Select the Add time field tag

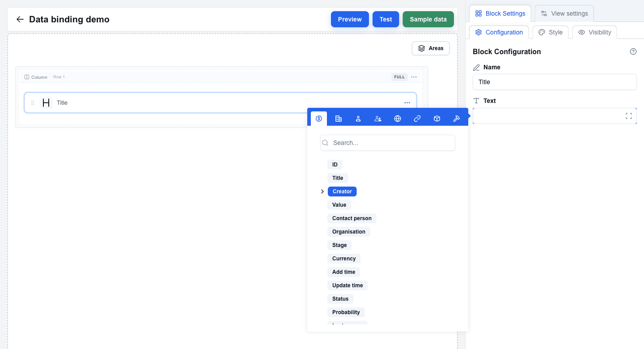click(x=344, y=272)
